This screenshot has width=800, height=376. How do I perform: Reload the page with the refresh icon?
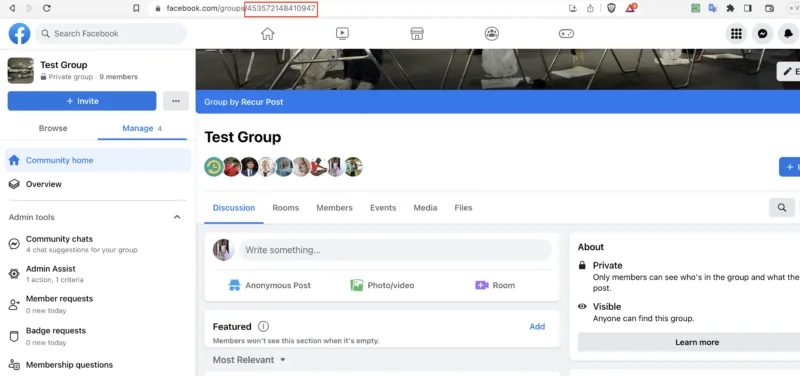[46, 8]
